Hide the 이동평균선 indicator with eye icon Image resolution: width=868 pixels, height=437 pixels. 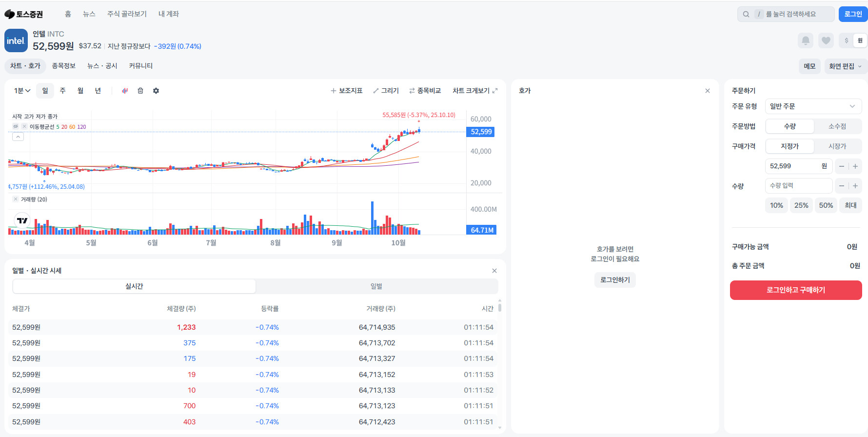pyautogui.click(x=16, y=126)
